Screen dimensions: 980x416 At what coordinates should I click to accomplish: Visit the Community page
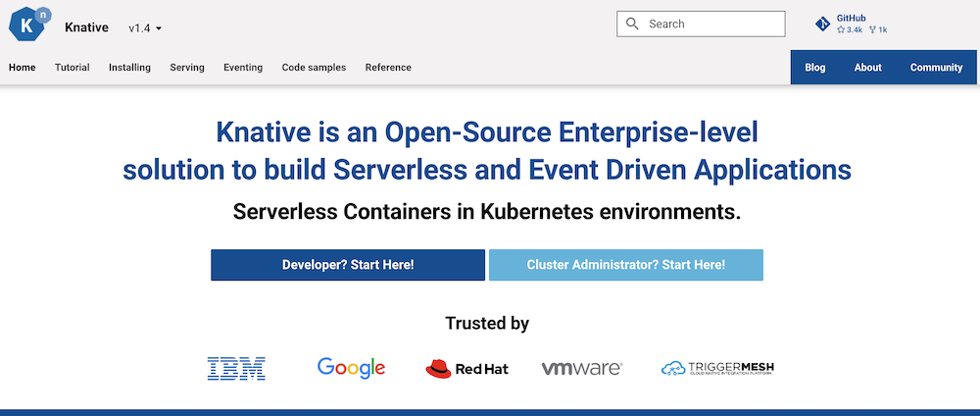[936, 68]
